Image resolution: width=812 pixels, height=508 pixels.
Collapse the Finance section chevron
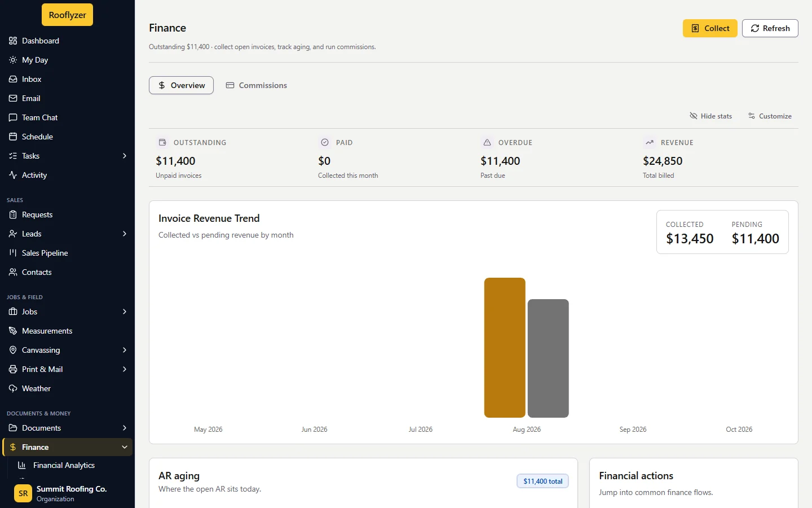pyautogui.click(x=125, y=447)
